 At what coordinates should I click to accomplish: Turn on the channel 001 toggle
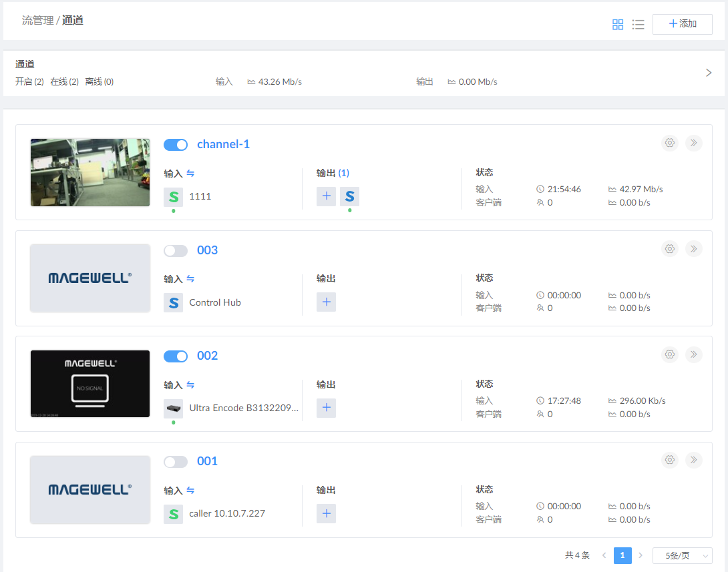pyautogui.click(x=176, y=462)
